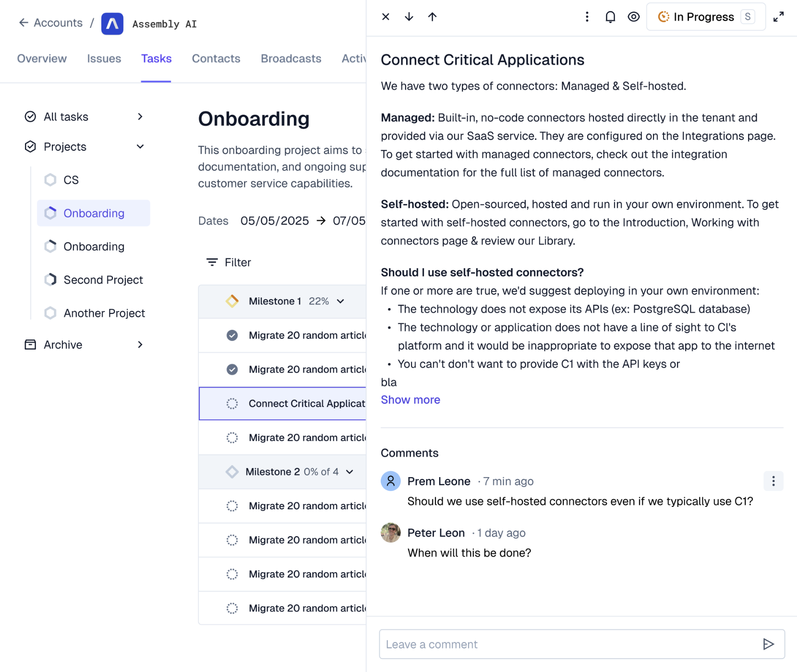797x672 pixels.
Task: Go back to Accounts with the arrow icon
Action: [x=24, y=23]
